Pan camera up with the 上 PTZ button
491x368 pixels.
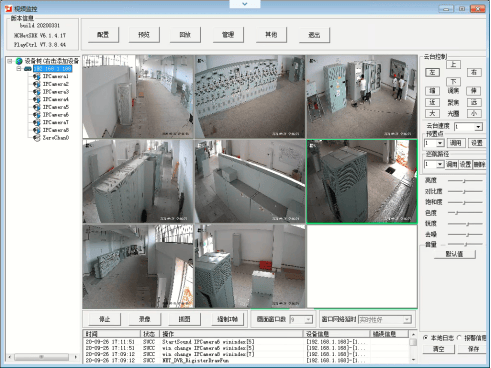(453, 65)
